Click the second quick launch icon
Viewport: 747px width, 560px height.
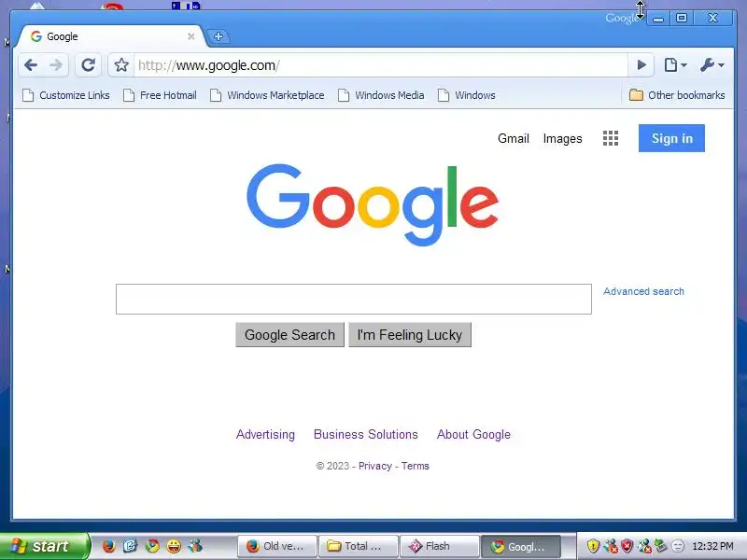tap(130, 546)
